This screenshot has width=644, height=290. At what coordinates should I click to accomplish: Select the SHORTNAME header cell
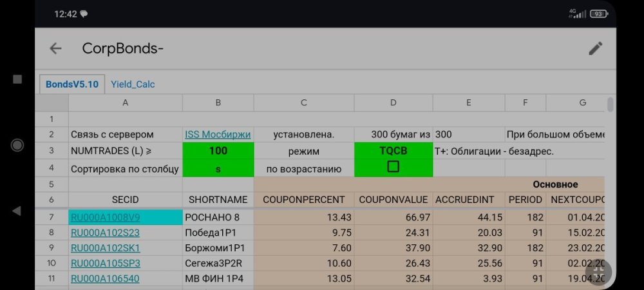point(218,200)
